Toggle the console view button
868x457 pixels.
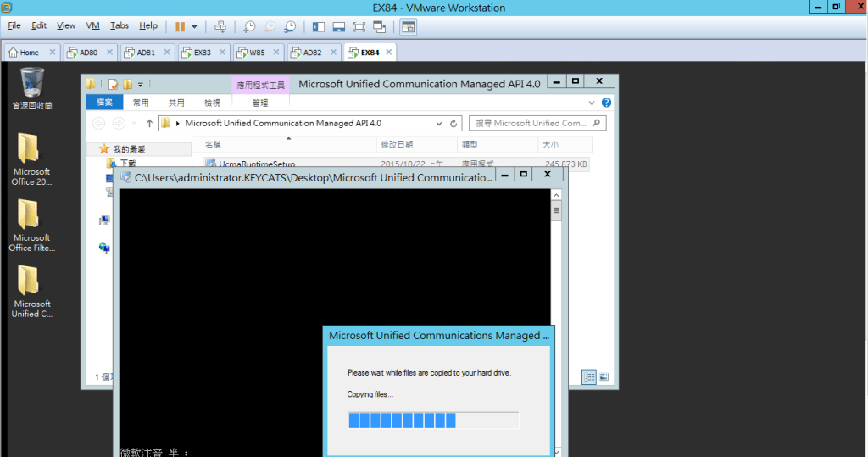click(409, 26)
